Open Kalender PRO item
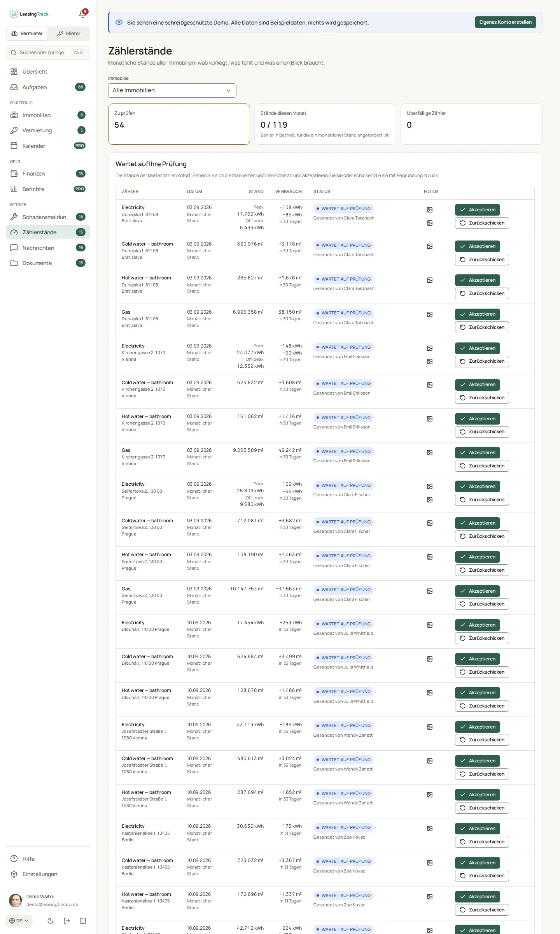 [x=48, y=146]
